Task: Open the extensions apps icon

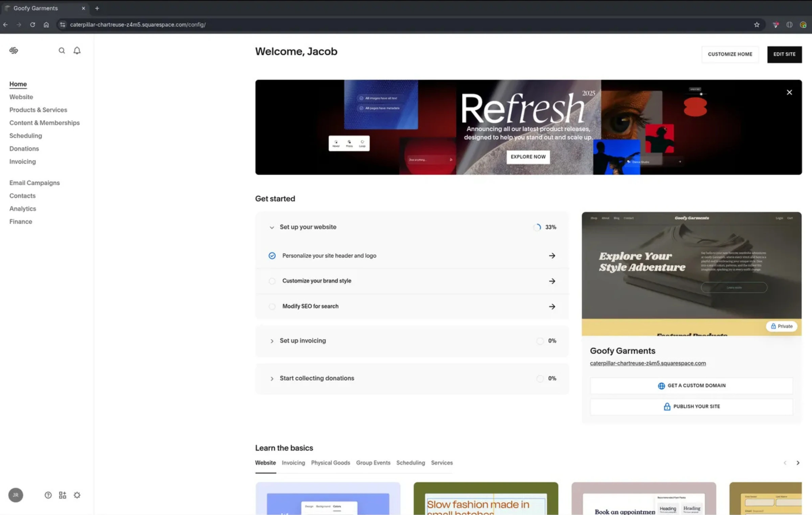Action: point(62,495)
